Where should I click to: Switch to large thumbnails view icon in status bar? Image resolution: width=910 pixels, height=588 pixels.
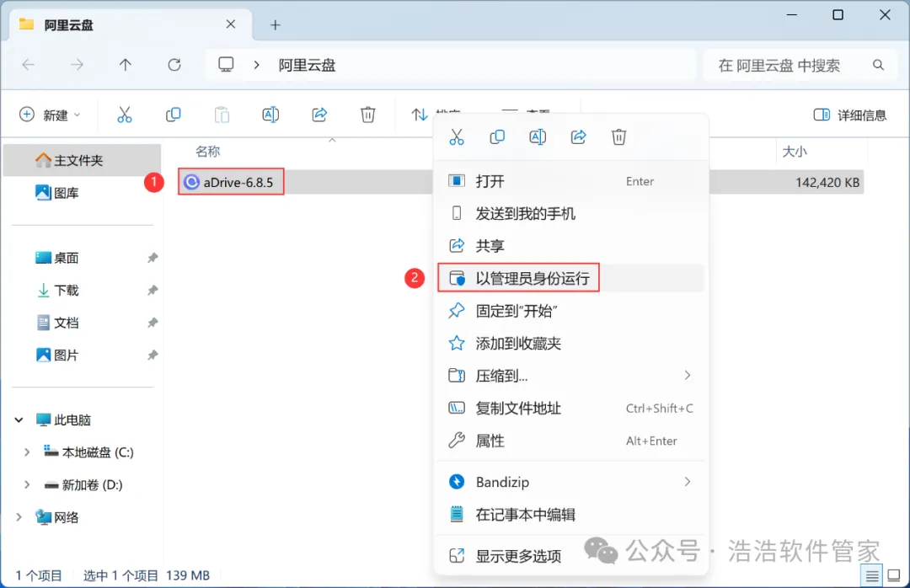coord(894,576)
